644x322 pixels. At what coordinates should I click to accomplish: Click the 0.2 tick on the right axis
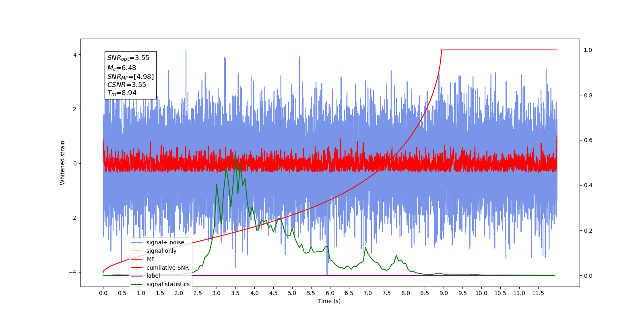[x=588, y=231]
